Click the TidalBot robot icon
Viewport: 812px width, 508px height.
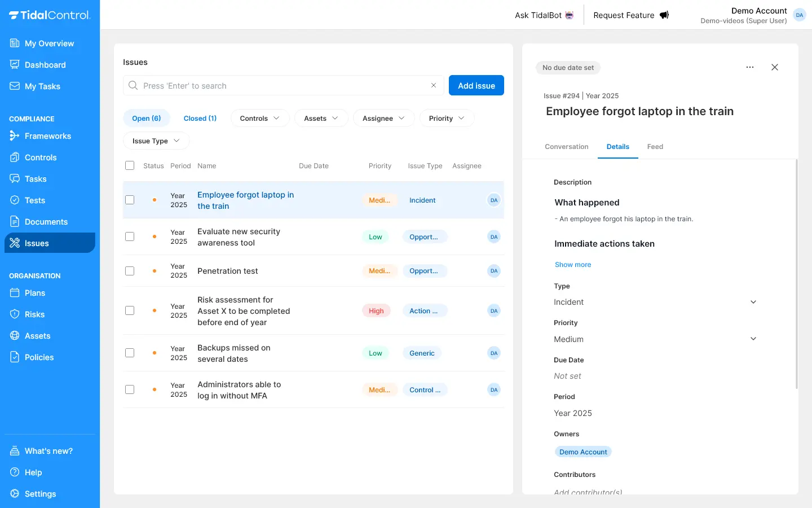click(570, 15)
